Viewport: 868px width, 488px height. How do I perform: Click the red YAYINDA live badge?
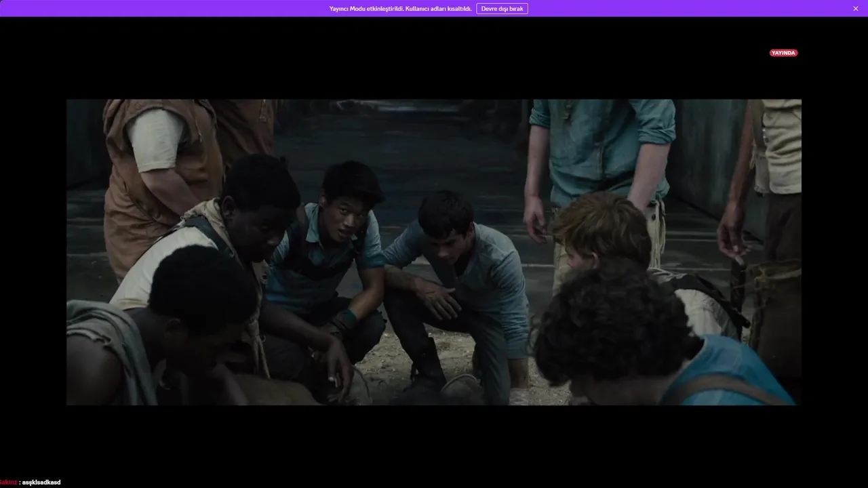(x=783, y=53)
